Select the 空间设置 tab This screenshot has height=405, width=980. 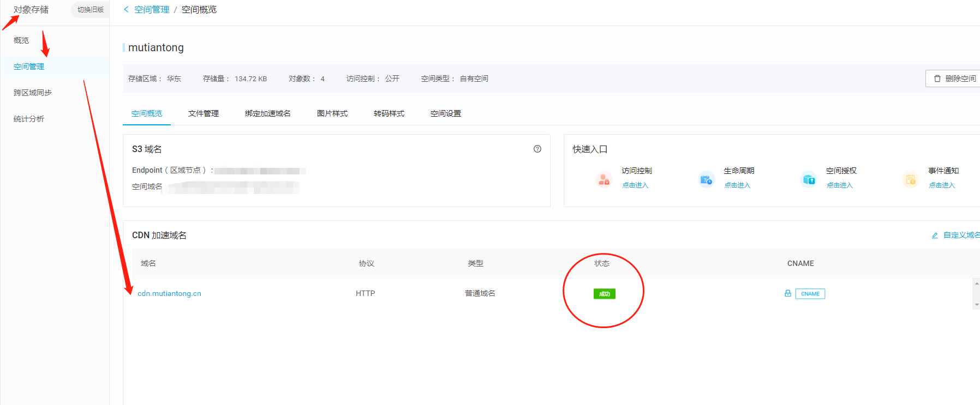445,113
